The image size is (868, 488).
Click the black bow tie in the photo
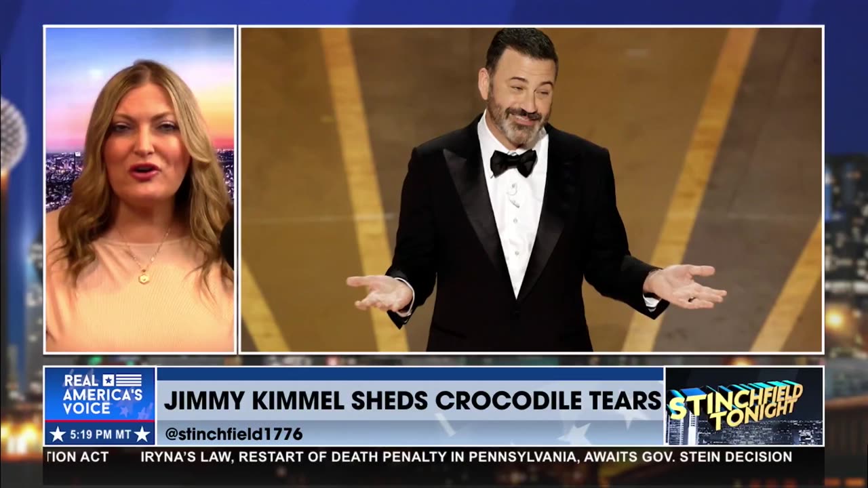(513, 163)
